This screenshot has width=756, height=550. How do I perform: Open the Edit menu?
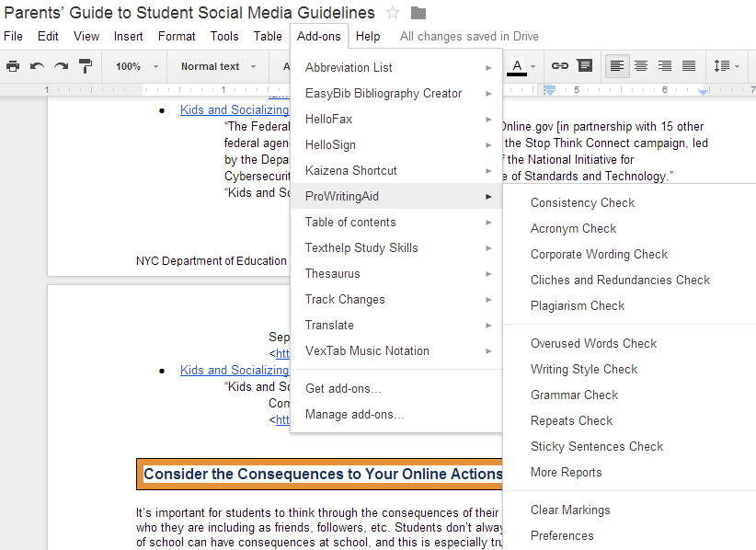coord(48,37)
